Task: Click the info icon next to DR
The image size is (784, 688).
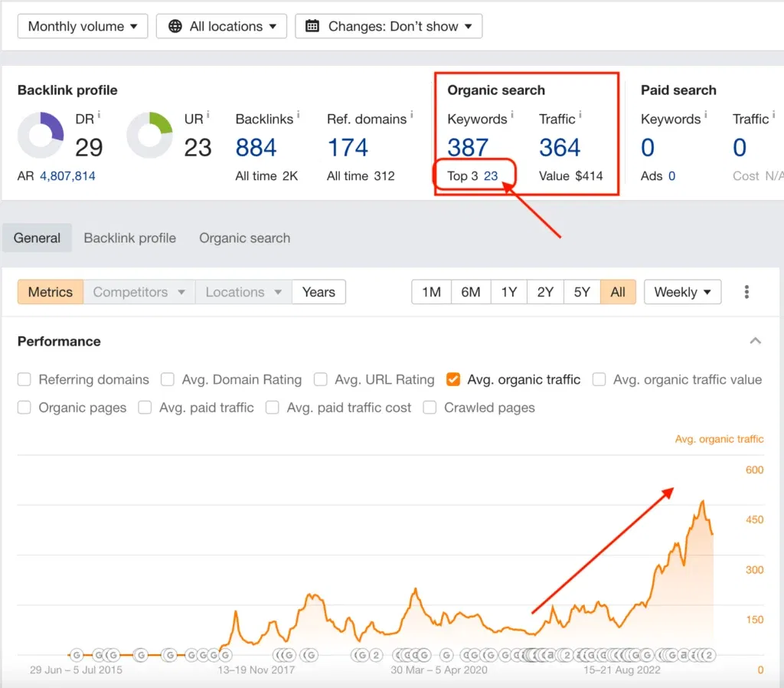Action: click(99, 115)
